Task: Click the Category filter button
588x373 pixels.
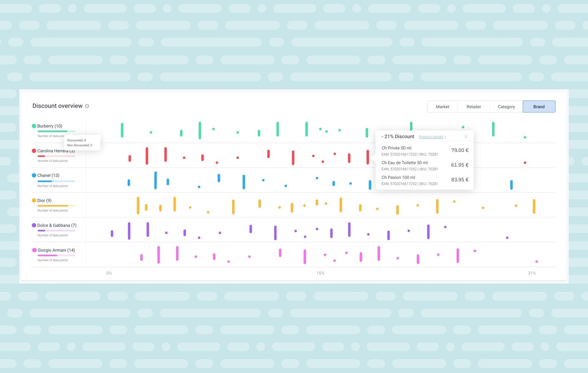Action: 507,106
